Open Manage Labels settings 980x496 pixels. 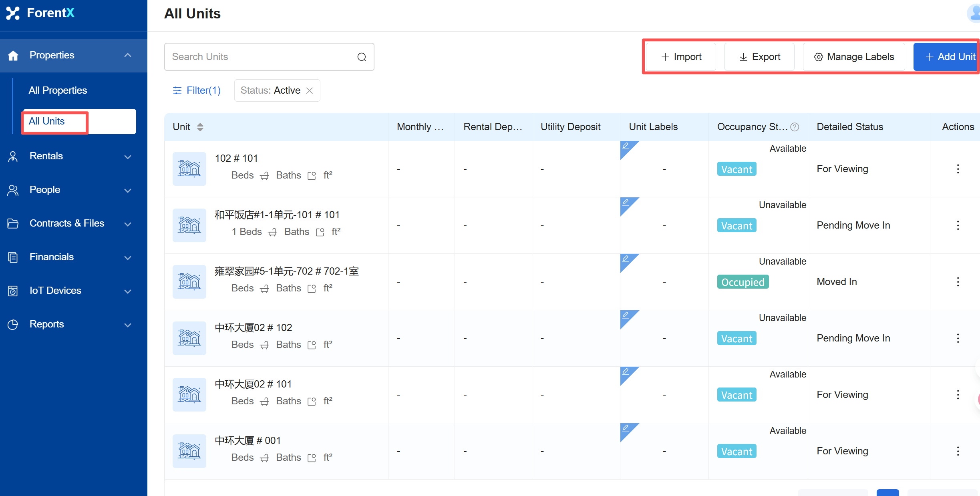(854, 57)
